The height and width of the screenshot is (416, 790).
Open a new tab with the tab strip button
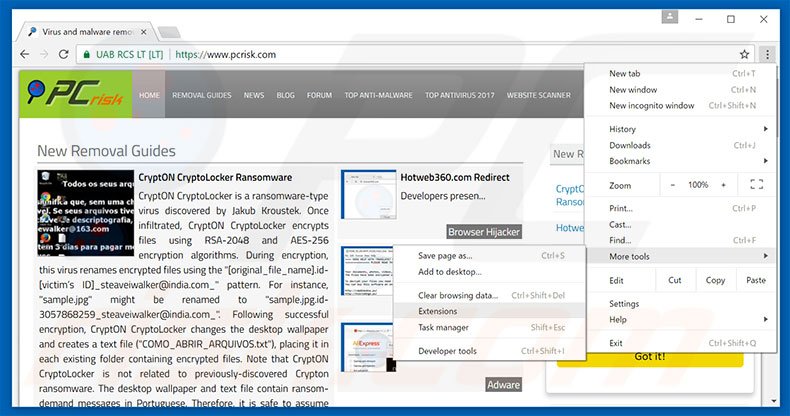tap(169, 33)
